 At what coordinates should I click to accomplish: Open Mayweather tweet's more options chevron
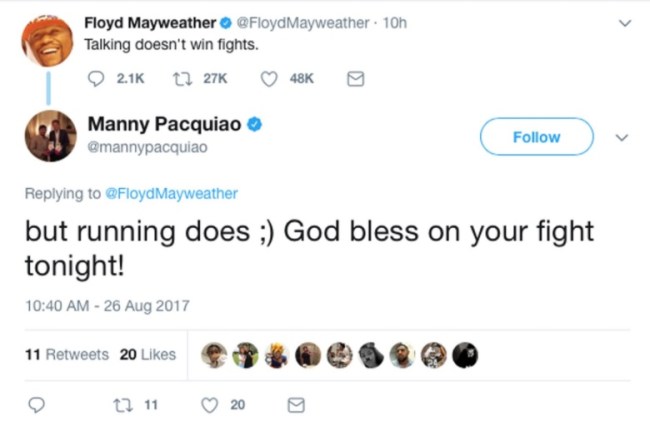pyautogui.click(x=625, y=23)
